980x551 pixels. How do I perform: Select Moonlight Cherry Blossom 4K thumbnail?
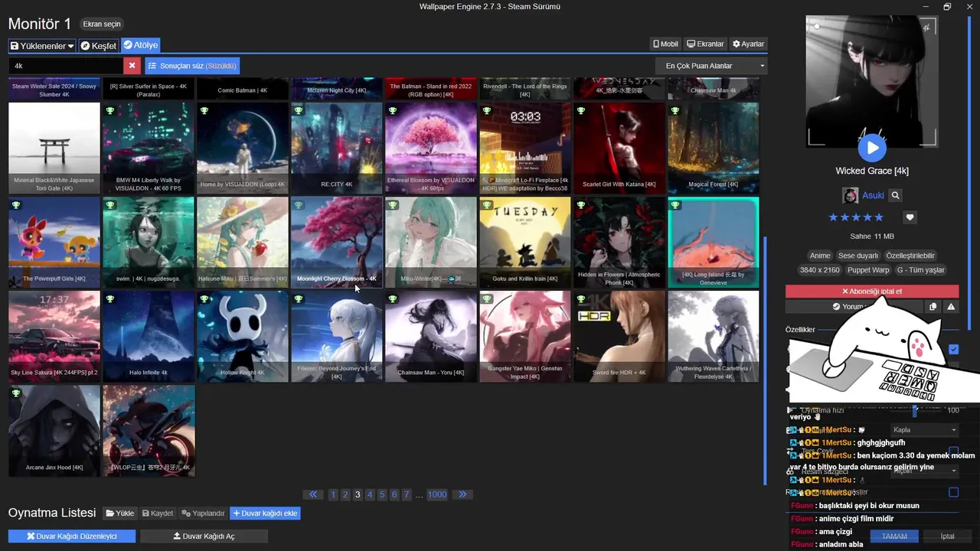click(x=337, y=243)
